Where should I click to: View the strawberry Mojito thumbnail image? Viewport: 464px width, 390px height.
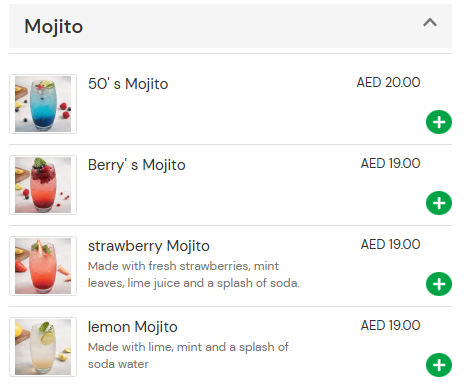(x=43, y=266)
